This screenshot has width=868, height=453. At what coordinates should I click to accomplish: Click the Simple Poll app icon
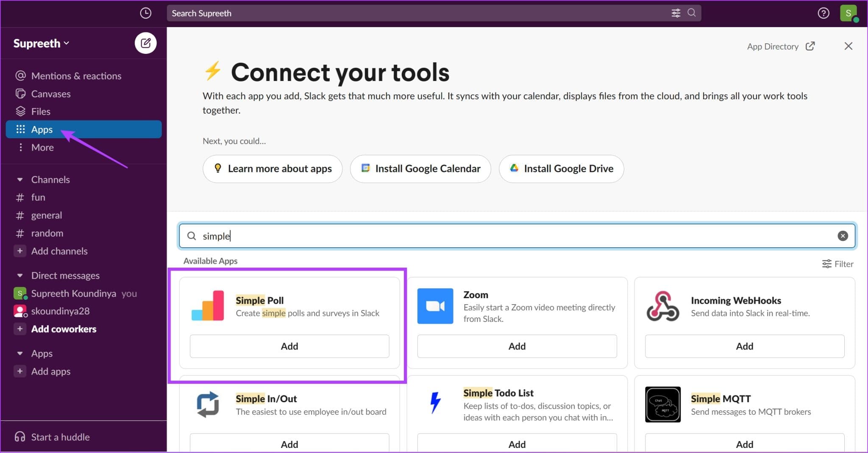point(208,306)
